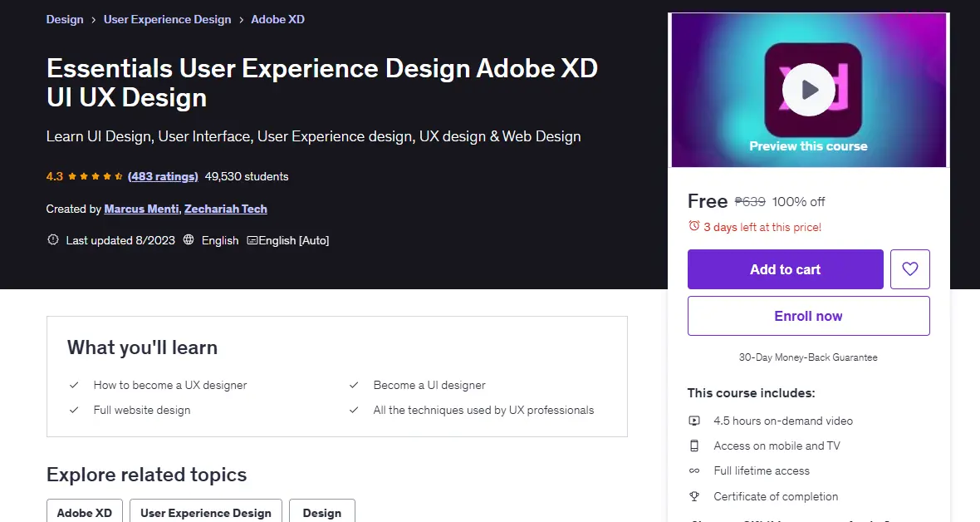Open the Adobe XD breadcrumb link
This screenshot has width=980, height=522.
tap(277, 19)
